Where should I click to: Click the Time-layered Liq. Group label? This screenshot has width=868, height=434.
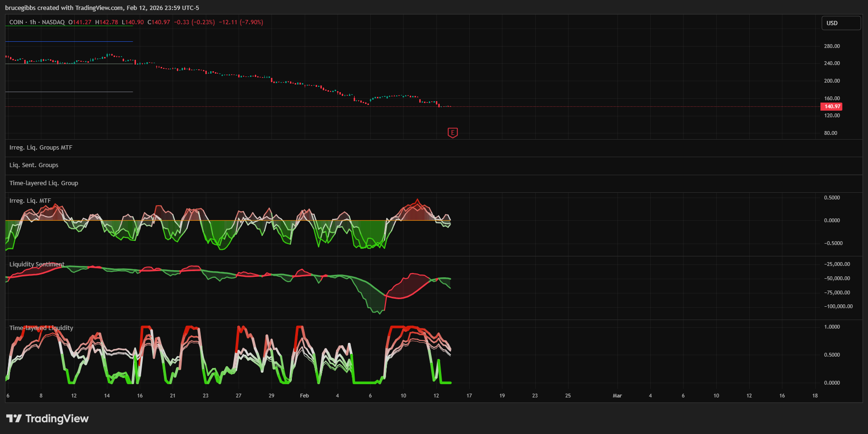pos(44,183)
